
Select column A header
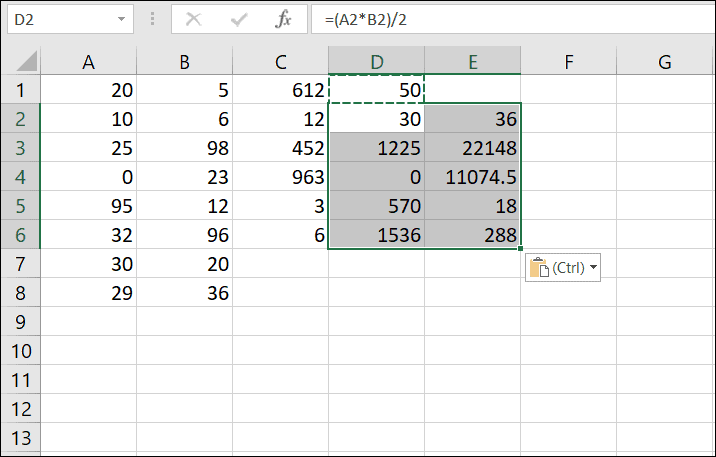pos(89,61)
